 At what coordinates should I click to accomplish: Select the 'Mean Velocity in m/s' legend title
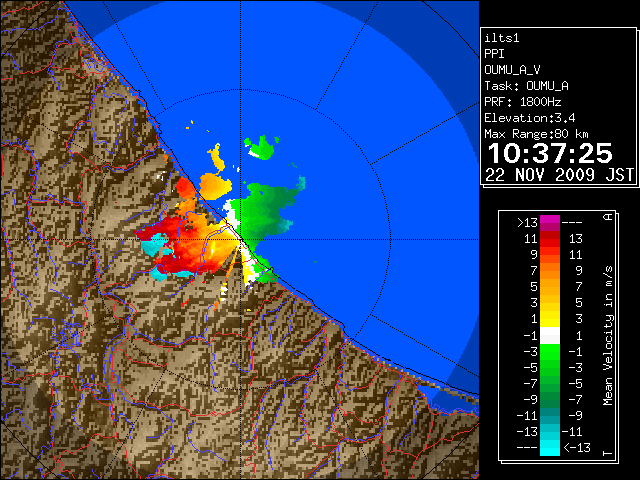pos(608,336)
